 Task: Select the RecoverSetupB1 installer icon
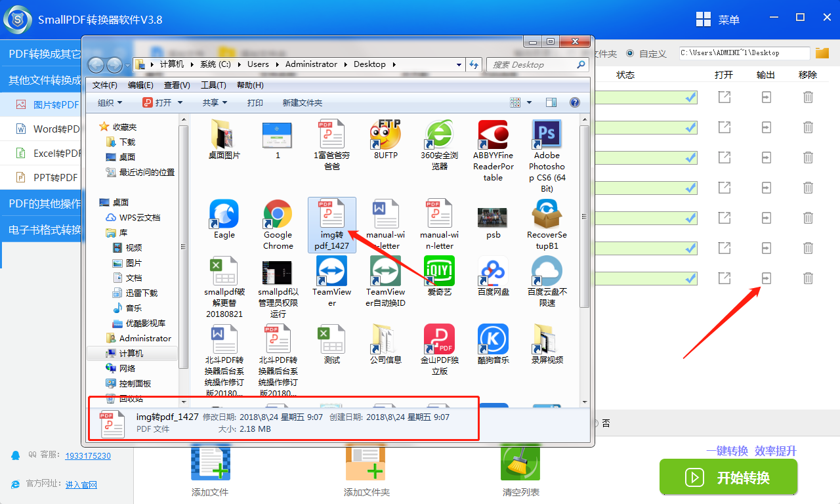tap(547, 225)
